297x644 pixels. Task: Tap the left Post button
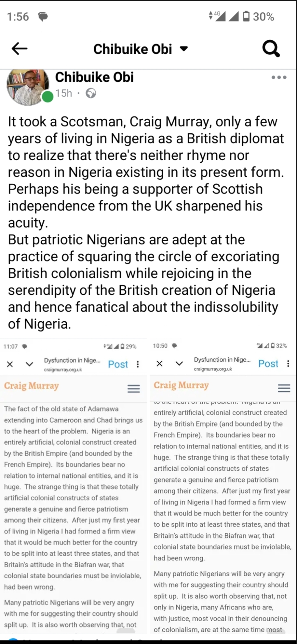coord(118,364)
